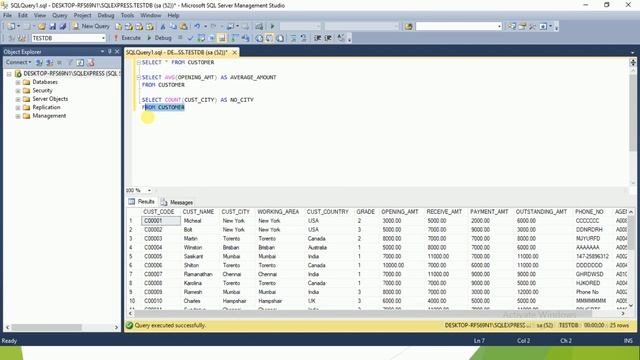The height and width of the screenshot is (360, 640).
Task: Uncomment the selected lines
Action: pos(303,38)
